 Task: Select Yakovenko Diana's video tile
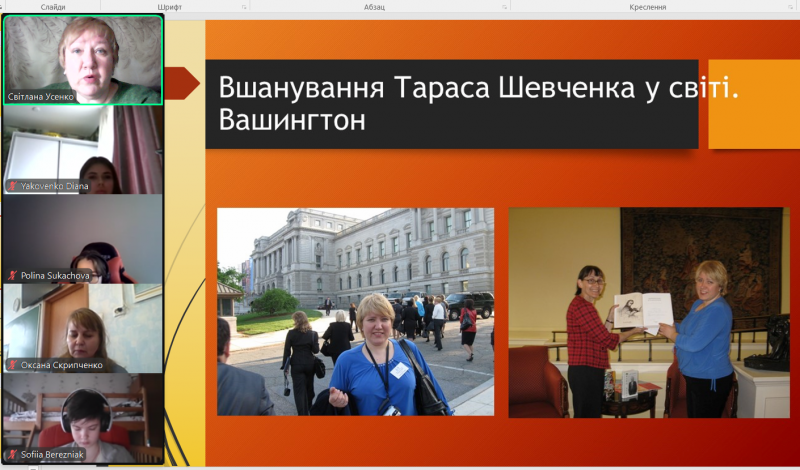[83, 148]
